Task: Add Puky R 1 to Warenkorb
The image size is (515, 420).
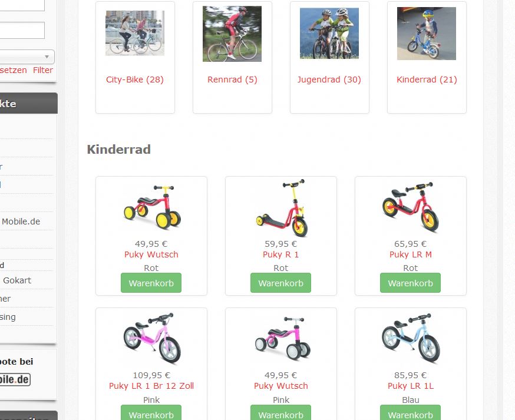Action: pyautogui.click(x=281, y=283)
